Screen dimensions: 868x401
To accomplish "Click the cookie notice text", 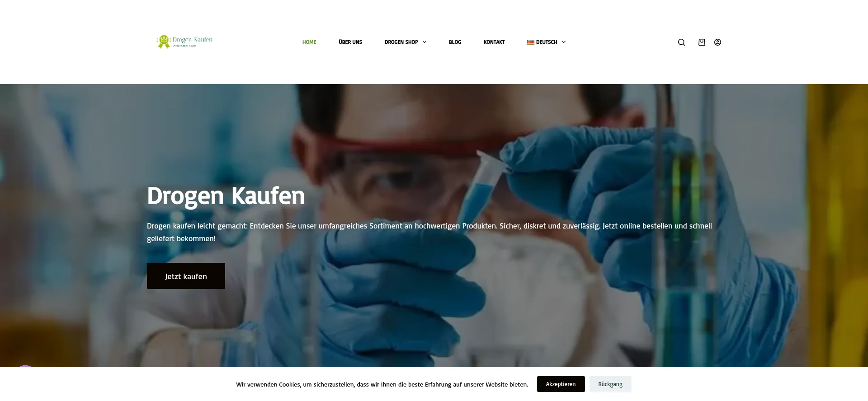I will click(x=382, y=384).
